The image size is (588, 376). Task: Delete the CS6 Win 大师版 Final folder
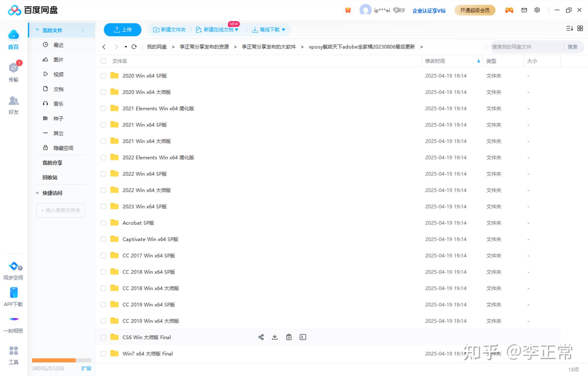coord(289,337)
